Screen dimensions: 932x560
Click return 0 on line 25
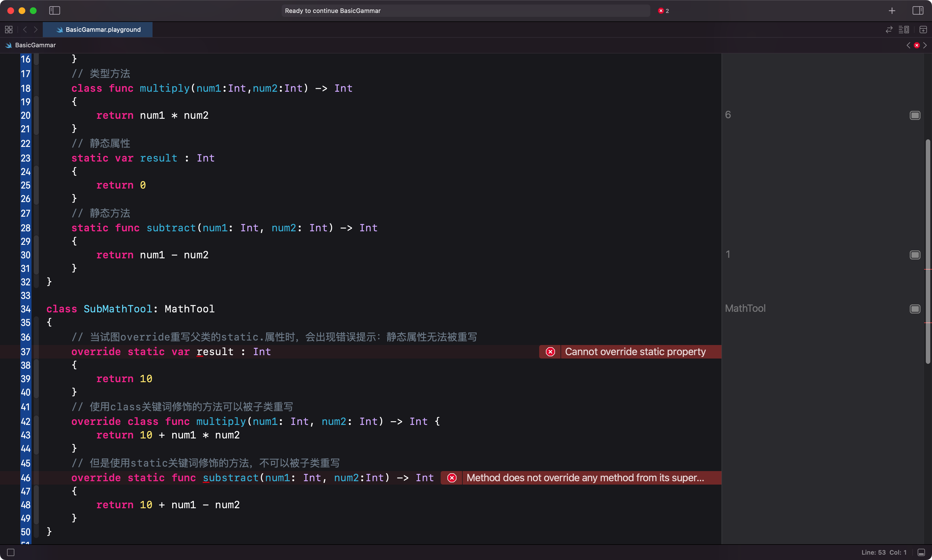click(121, 185)
